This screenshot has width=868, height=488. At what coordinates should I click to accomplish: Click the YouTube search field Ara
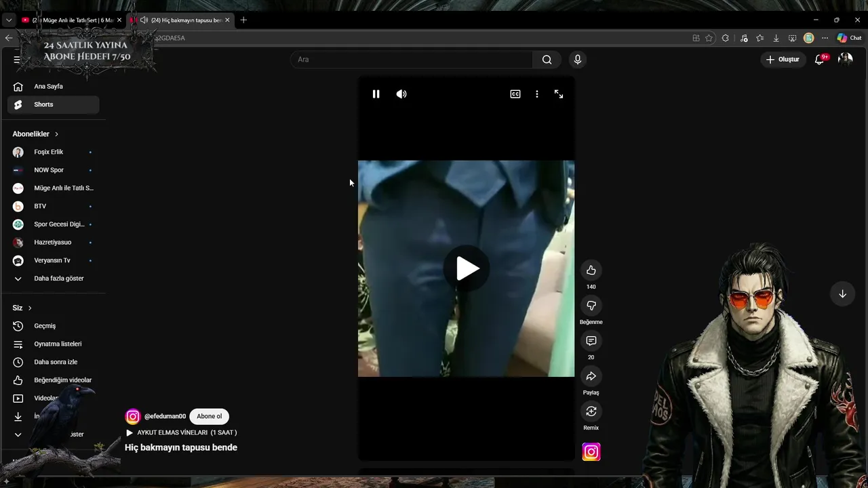pos(412,60)
